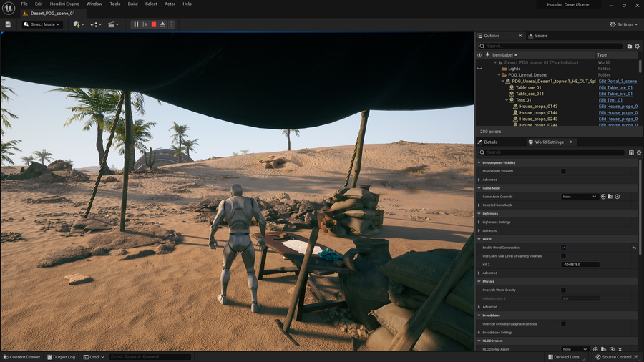This screenshot has width=644, height=362.
Task: Pause the play-in-editor simulation
Action: click(136, 24)
